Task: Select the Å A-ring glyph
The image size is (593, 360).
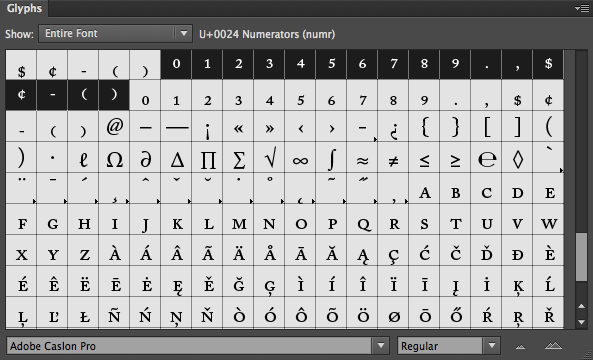Action: (x=269, y=250)
